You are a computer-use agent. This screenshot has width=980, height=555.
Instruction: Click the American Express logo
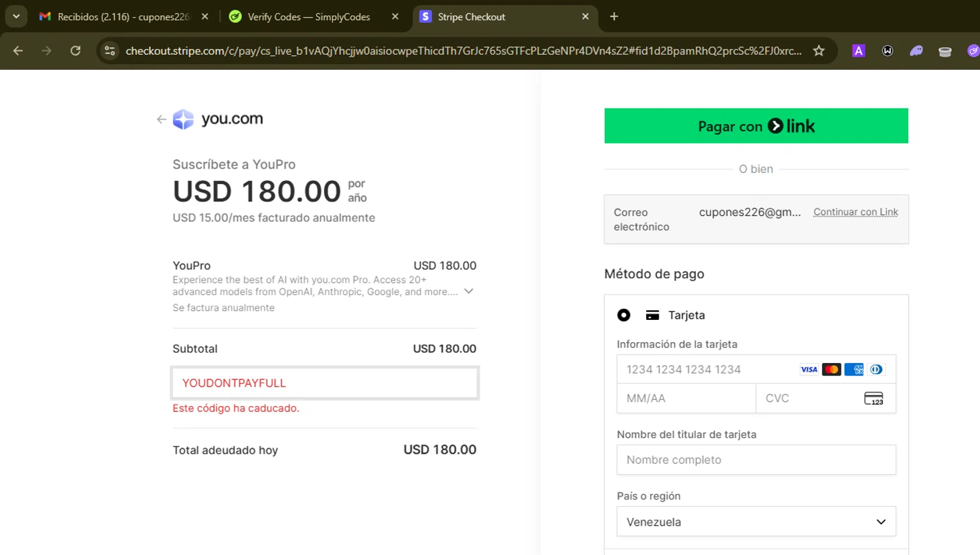point(854,370)
